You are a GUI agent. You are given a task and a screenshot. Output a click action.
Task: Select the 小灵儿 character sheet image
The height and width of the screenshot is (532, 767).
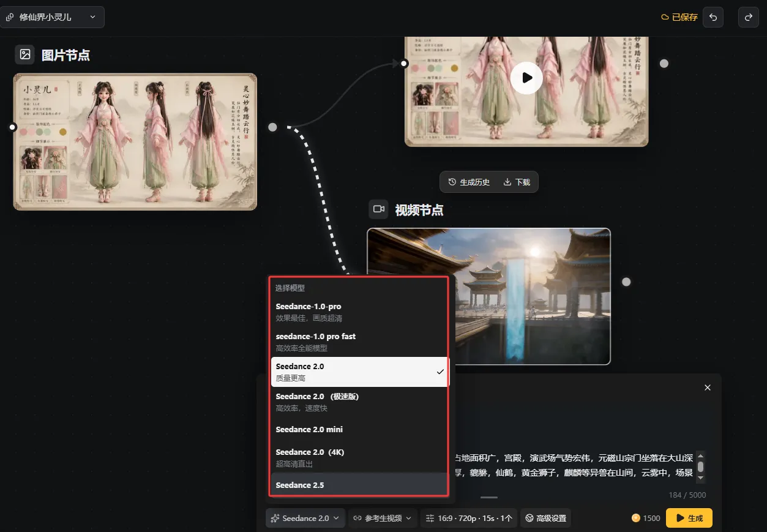click(135, 141)
